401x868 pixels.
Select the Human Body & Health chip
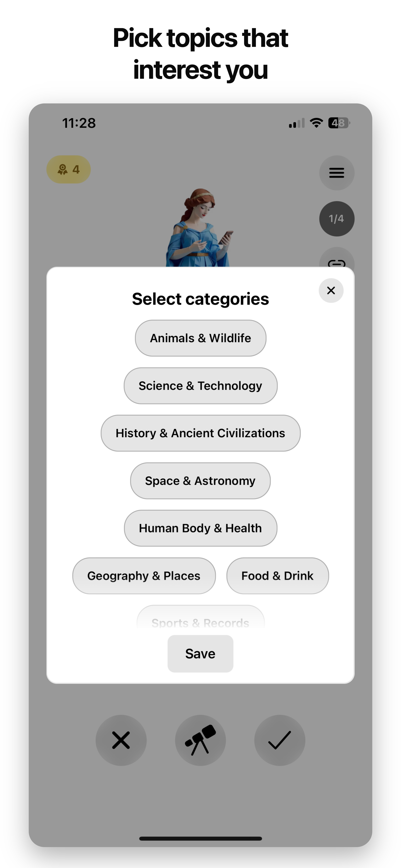(200, 528)
